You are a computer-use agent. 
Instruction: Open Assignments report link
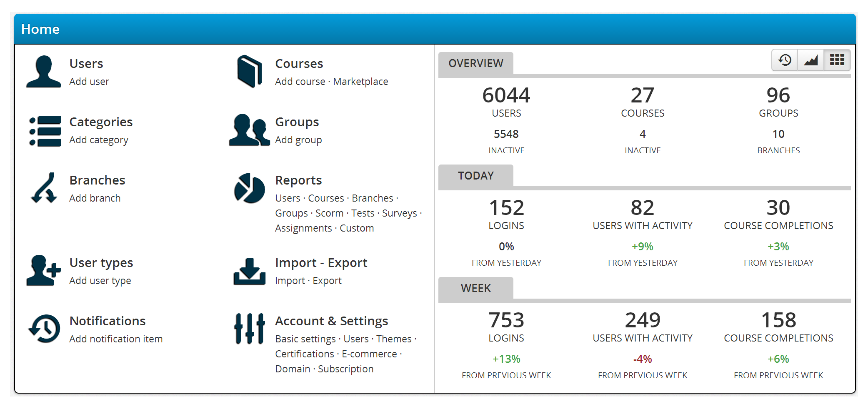click(x=303, y=228)
